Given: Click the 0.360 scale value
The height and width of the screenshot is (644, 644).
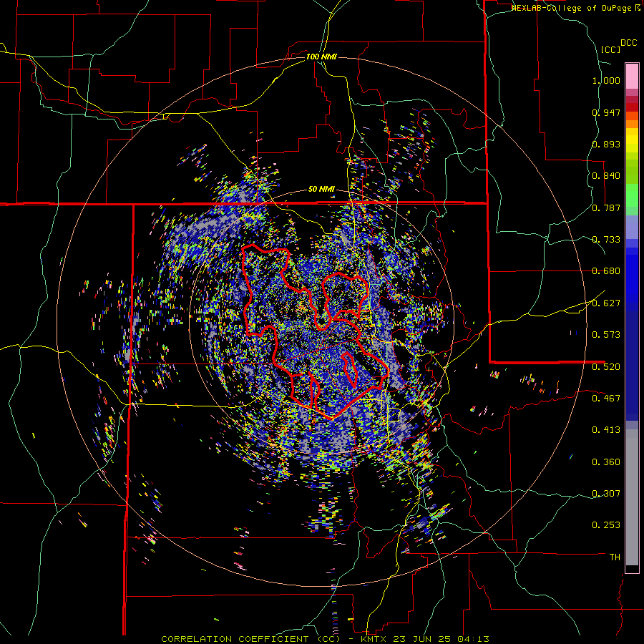Looking at the screenshot, I should (x=606, y=462).
